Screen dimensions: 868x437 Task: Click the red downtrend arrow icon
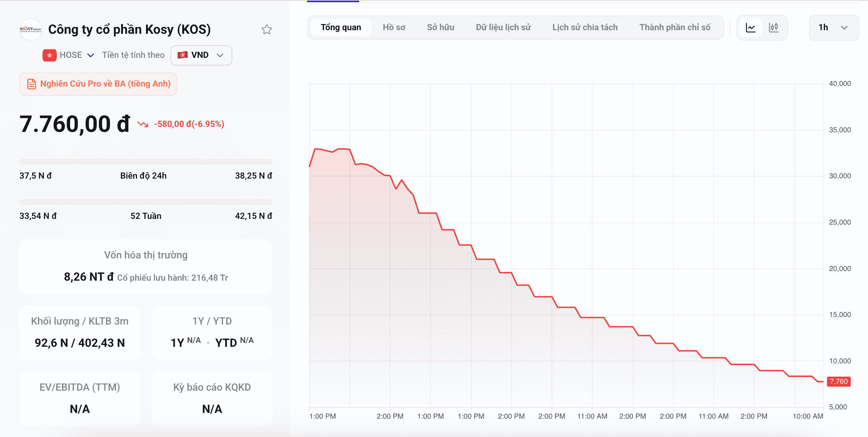[143, 124]
